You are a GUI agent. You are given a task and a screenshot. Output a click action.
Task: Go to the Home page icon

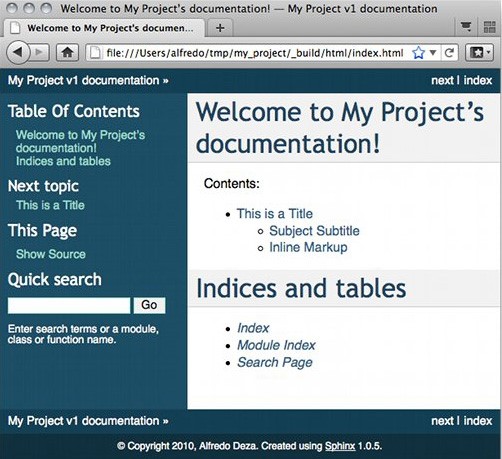(68, 53)
